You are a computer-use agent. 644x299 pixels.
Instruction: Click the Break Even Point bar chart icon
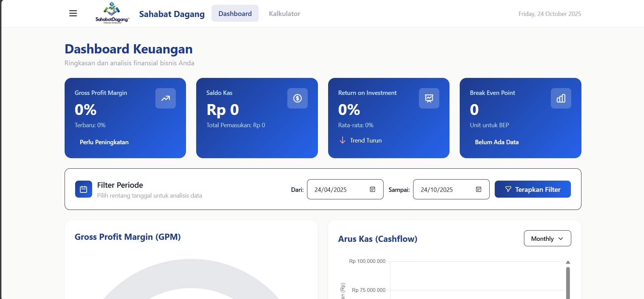tap(561, 98)
